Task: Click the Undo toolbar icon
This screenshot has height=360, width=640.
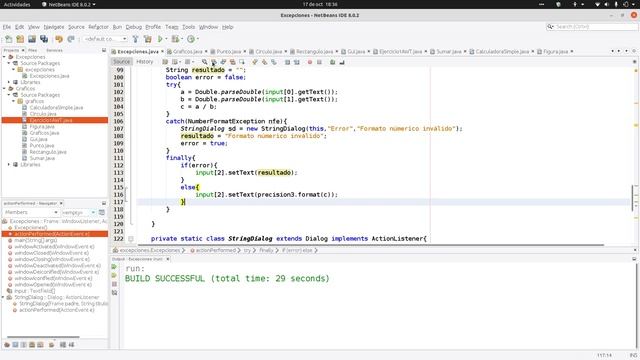Action: tap(59, 39)
